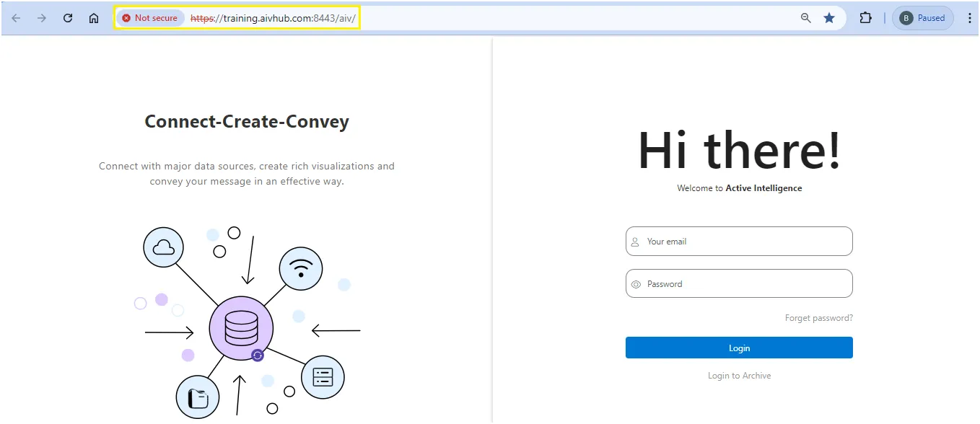Screen dimensions: 980x424
Task: Click the central database icon in the illustration
Action: 241,329
